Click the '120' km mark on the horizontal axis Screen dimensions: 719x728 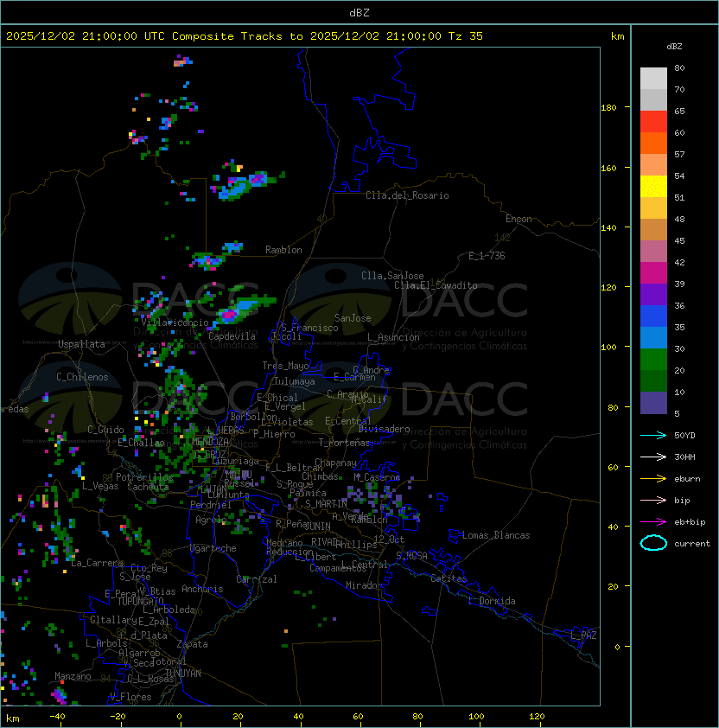pos(537,717)
